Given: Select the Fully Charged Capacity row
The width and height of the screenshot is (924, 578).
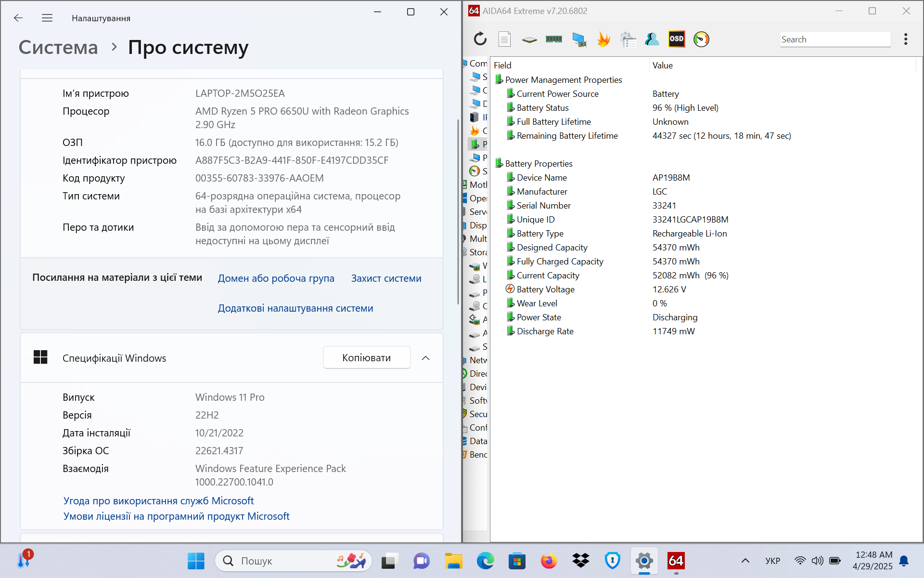Looking at the screenshot, I should pos(703,262).
